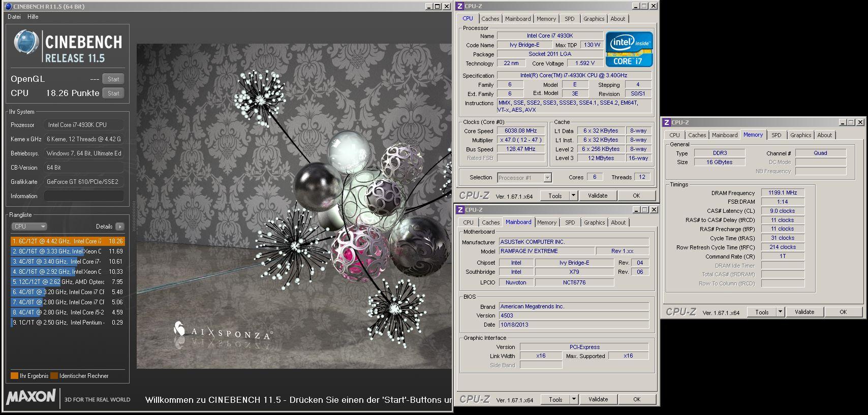Select ranking entry 8C/16T @ 2.92 GHz Xeon

(68, 272)
